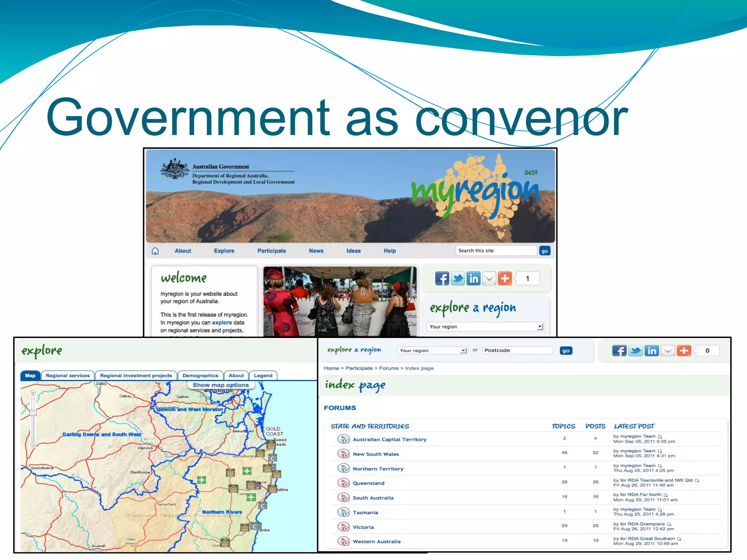
Task: Click the Home icon in myregion navigation
Action: pos(155,251)
